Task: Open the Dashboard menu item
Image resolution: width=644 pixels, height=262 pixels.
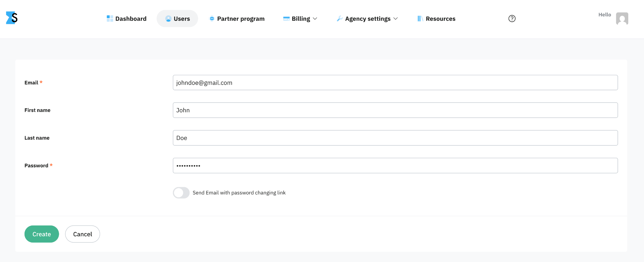Action: point(126,19)
